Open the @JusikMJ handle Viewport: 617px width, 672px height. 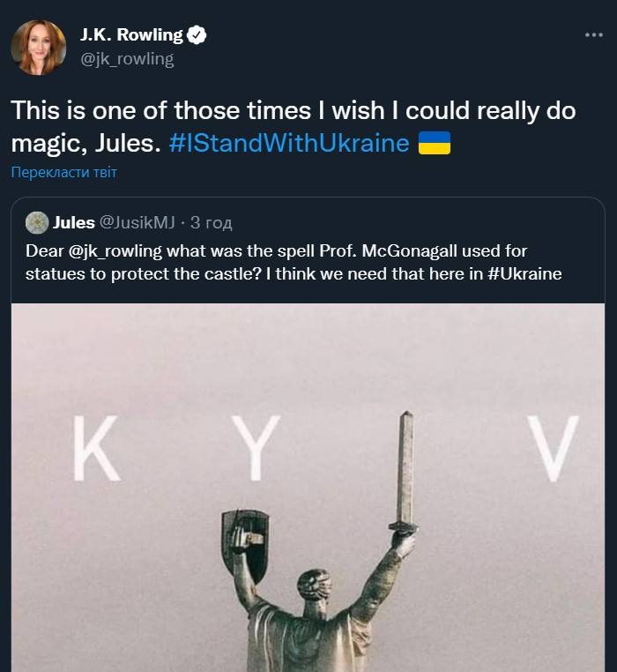138,222
